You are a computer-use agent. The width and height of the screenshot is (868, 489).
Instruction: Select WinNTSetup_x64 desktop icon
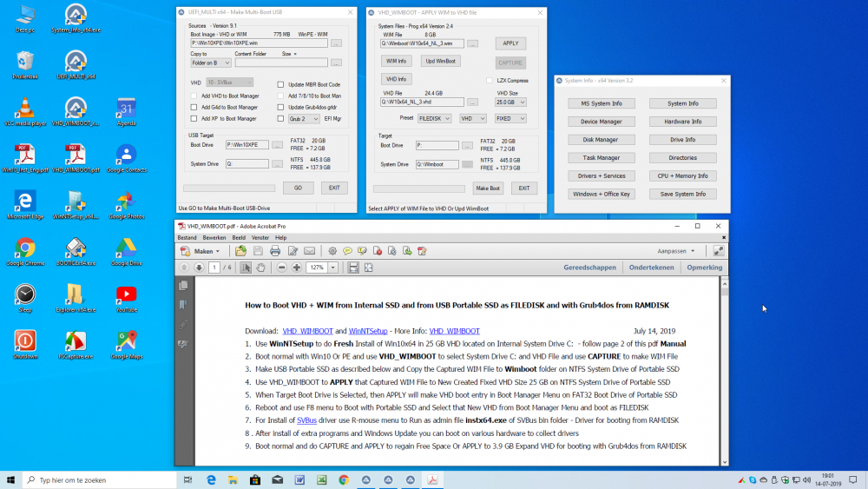tap(76, 206)
